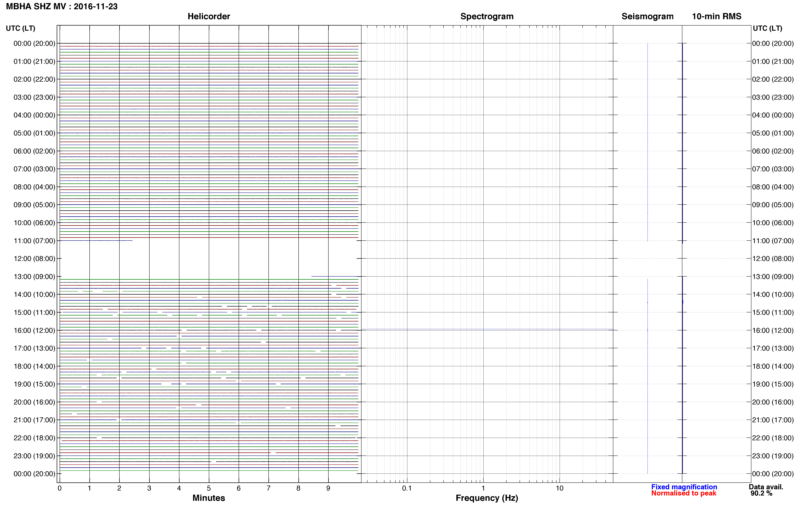Click the 'Normalised to peak' legend text
This screenshot has height=508, width=812.
click(x=684, y=493)
